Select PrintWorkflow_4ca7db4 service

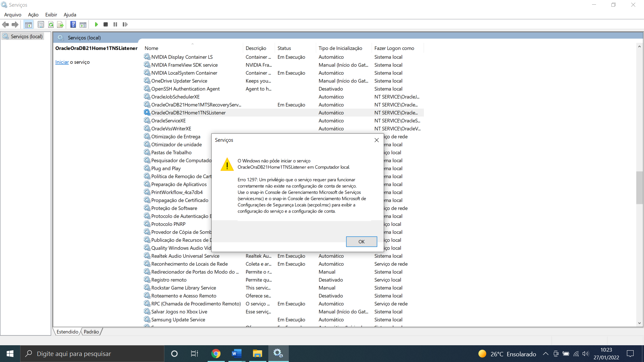coord(177,192)
